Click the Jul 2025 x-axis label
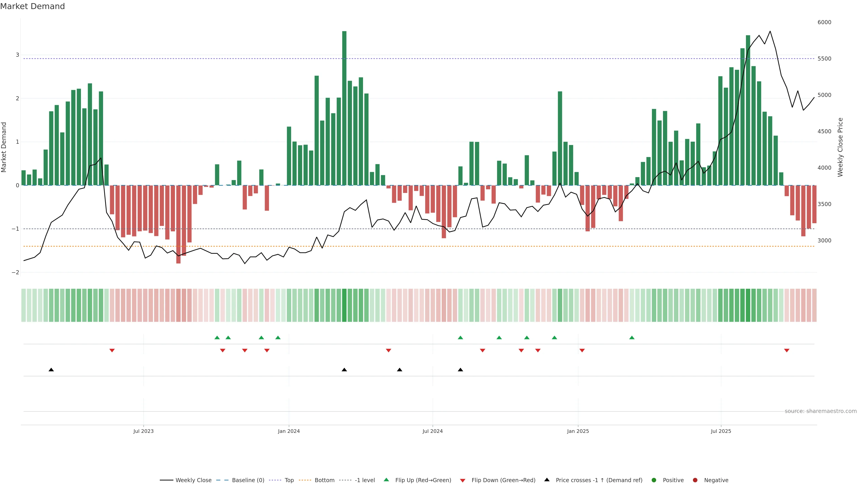868x488 pixels. (x=721, y=431)
